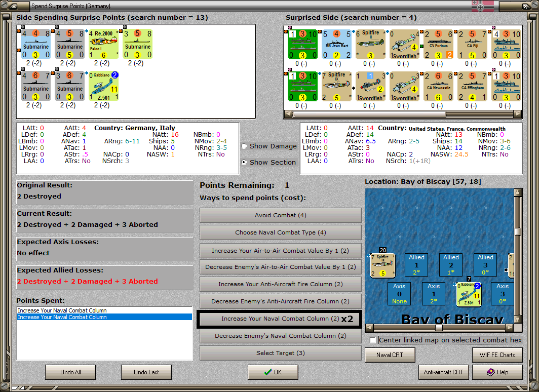Click Select Target (3) button

click(x=281, y=353)
